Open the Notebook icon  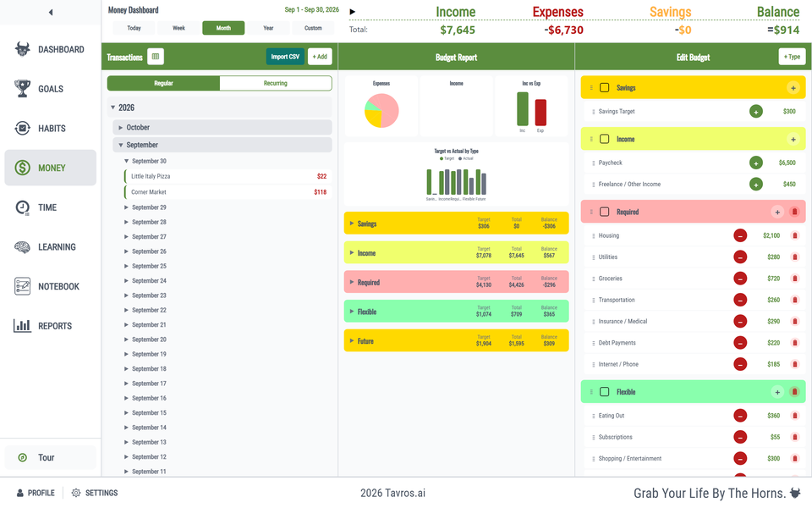(x=22, y=286)
